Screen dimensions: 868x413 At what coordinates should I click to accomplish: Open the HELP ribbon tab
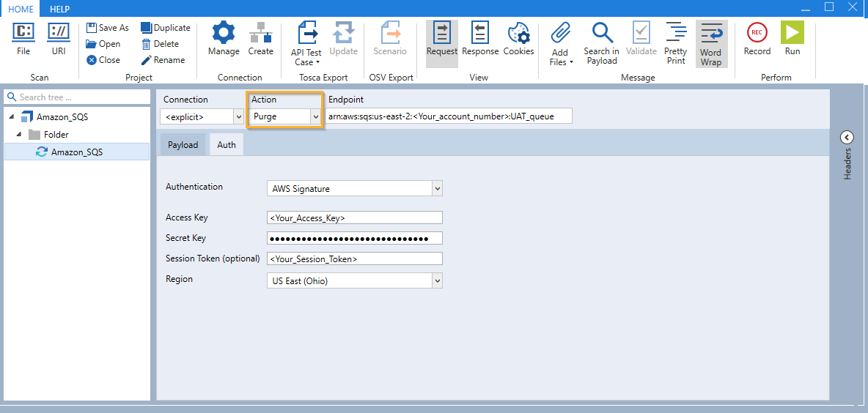click(x=59, y=9)
